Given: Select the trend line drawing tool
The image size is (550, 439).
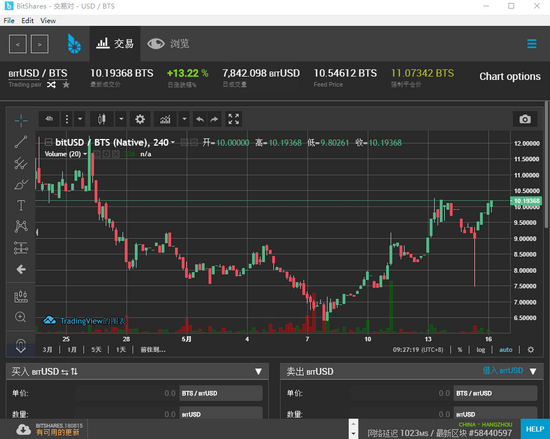Looking at the screenshot, I should [21, 142].
